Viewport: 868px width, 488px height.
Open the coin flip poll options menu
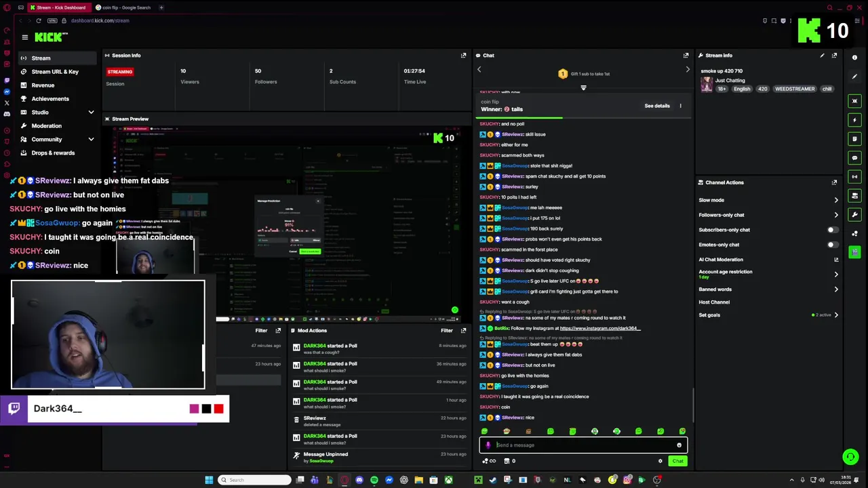[680, 106]
